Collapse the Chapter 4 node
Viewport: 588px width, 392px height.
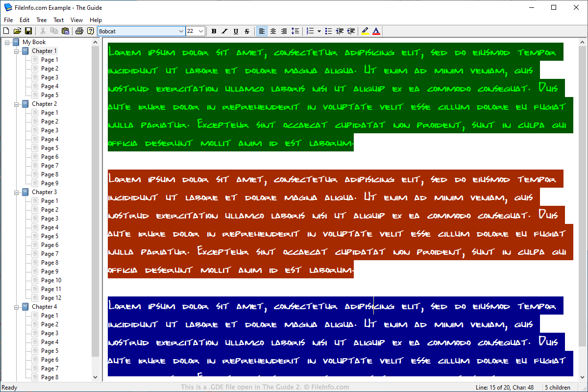17,307
